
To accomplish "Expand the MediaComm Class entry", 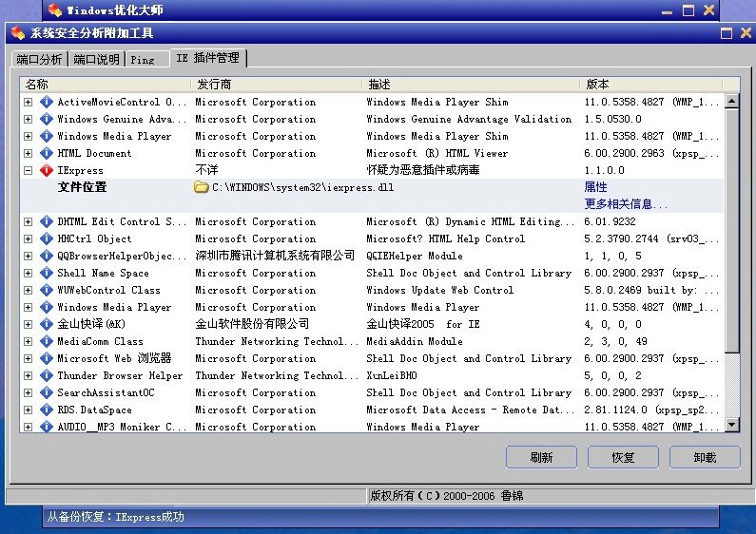I will tap(29, 342).
